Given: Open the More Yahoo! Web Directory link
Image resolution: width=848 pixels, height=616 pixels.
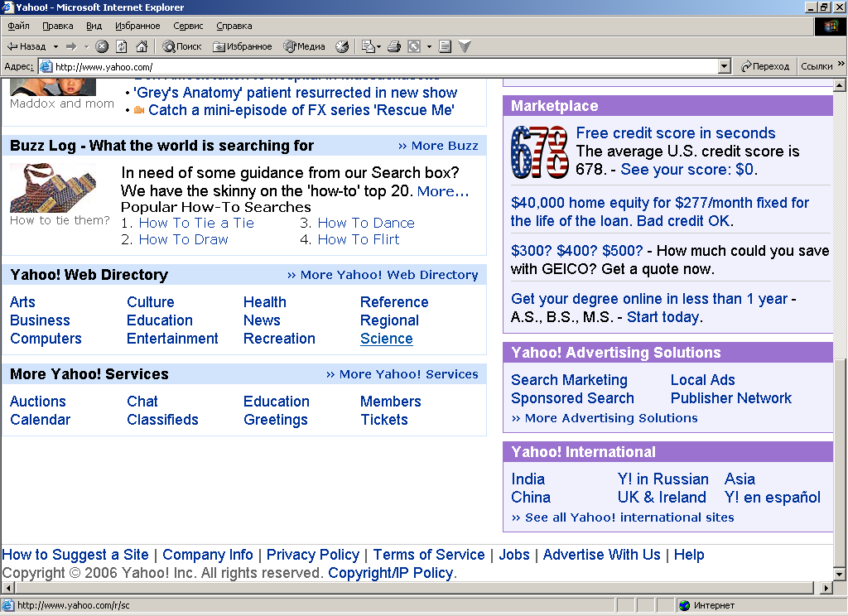Looking at the screenshot, I should [x=383, y=275].
